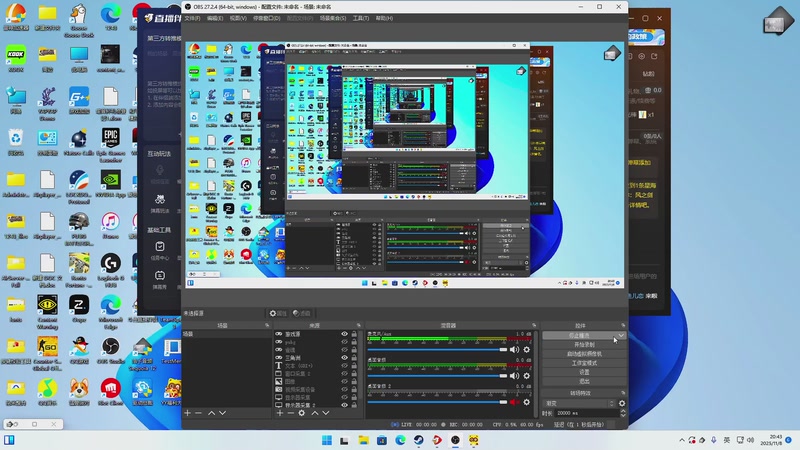
Task: Open 设置 from the controls panel
Action: 584,372
